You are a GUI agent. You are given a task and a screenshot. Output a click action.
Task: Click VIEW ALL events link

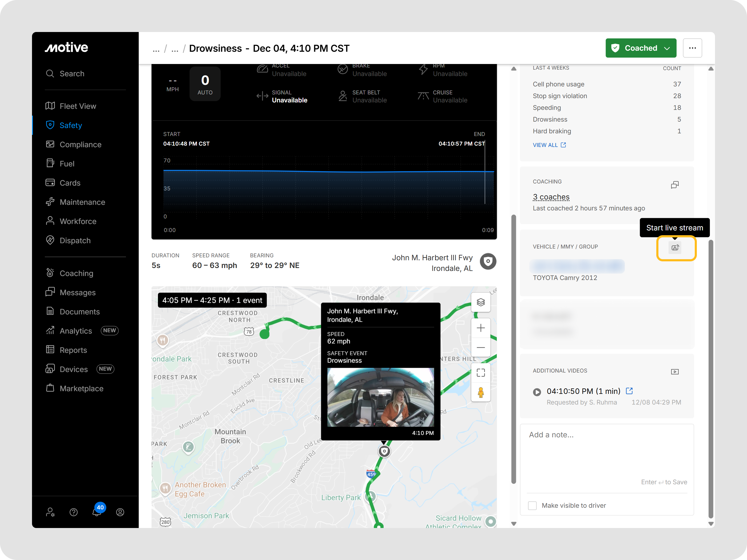pos(549,145)
